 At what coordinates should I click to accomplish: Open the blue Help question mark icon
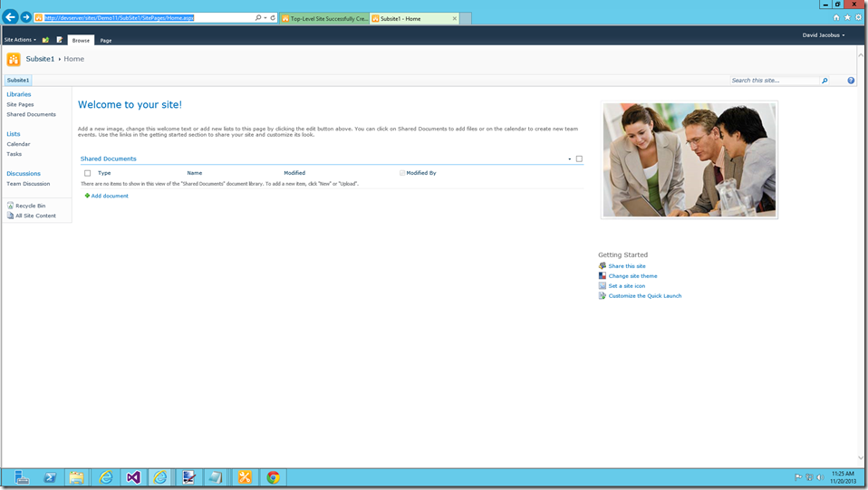[851, 81]
